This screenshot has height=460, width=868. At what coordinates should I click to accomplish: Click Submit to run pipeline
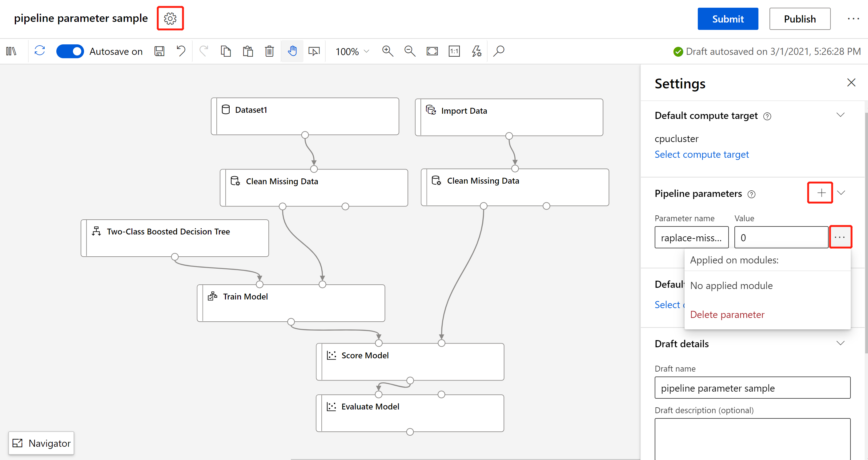pyautogui.click(x=725, y=18)
